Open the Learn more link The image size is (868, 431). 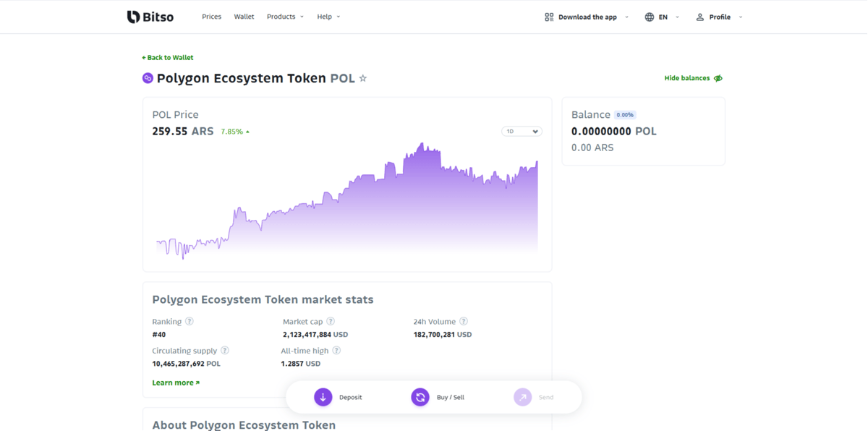[176, 383]
